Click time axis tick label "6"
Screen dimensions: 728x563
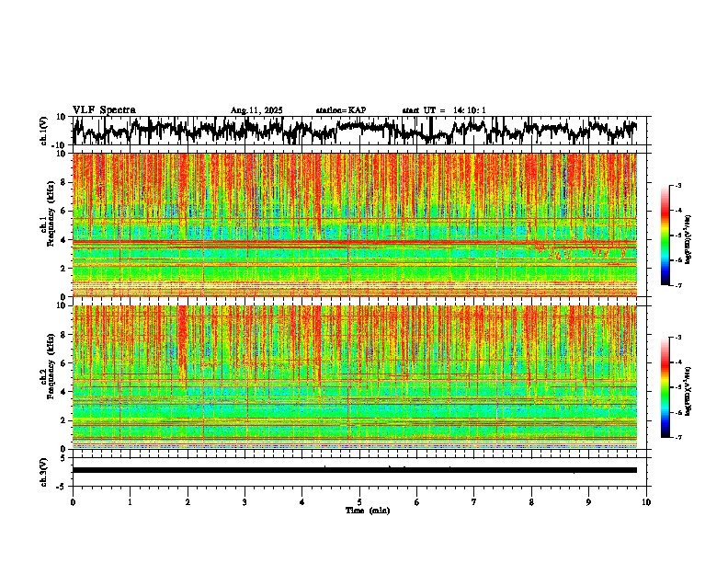417,502
